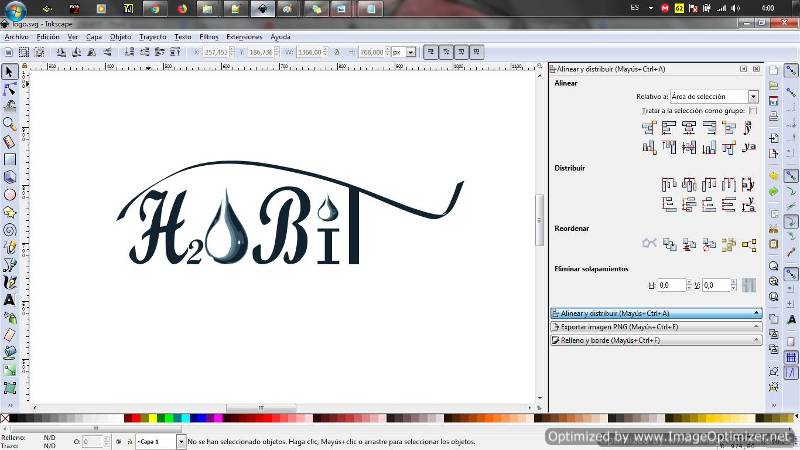This screenshot has width=800, height=450.
Task: Click center on vertical axis align icon
Action: pyautogui.click(x=689, y=128)
